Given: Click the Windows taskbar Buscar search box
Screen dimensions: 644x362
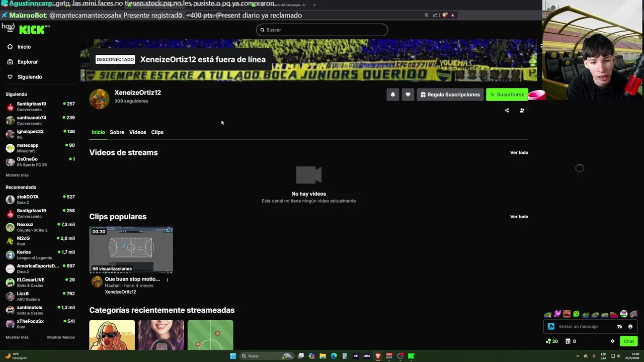Looking at the screenshot, I should tap(267, 356).
